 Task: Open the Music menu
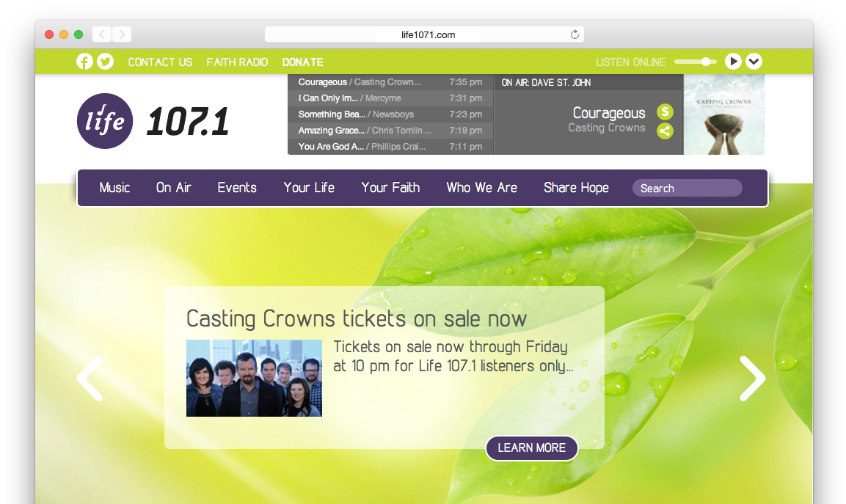click(115, 188)
